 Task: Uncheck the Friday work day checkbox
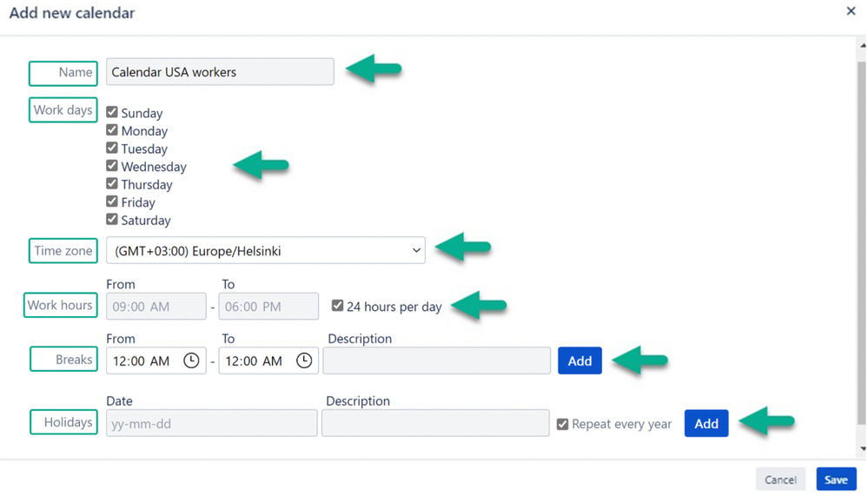tap(112, 202)
